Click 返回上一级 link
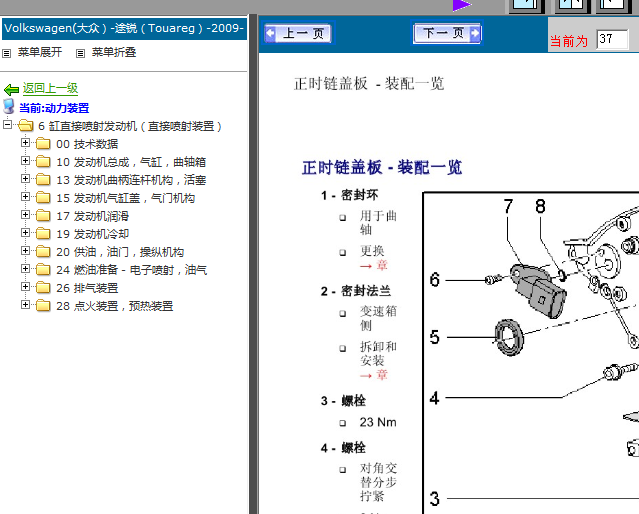Viewport: 639px width, 514px height. point(50,88)
